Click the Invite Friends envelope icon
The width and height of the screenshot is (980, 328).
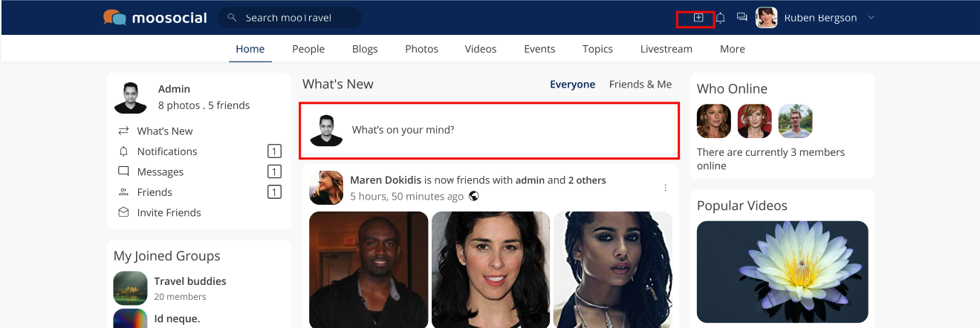coord(123,212)
